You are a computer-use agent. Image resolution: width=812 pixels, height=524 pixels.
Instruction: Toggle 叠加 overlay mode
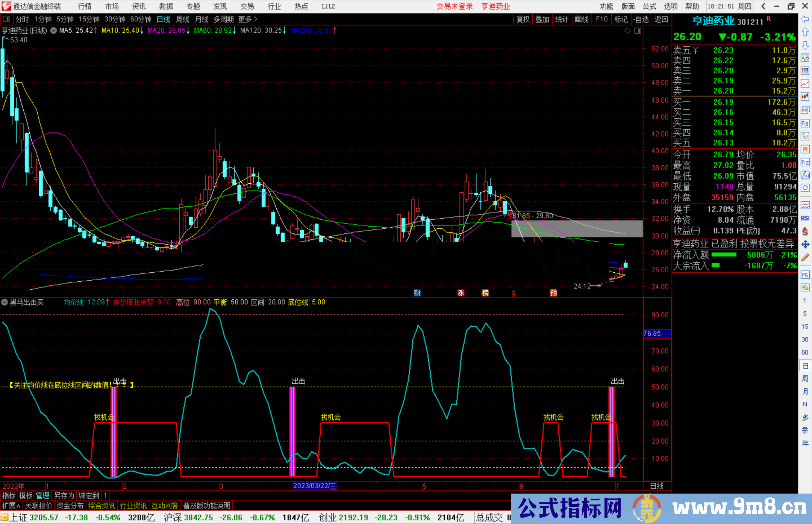tap(542, 19)
